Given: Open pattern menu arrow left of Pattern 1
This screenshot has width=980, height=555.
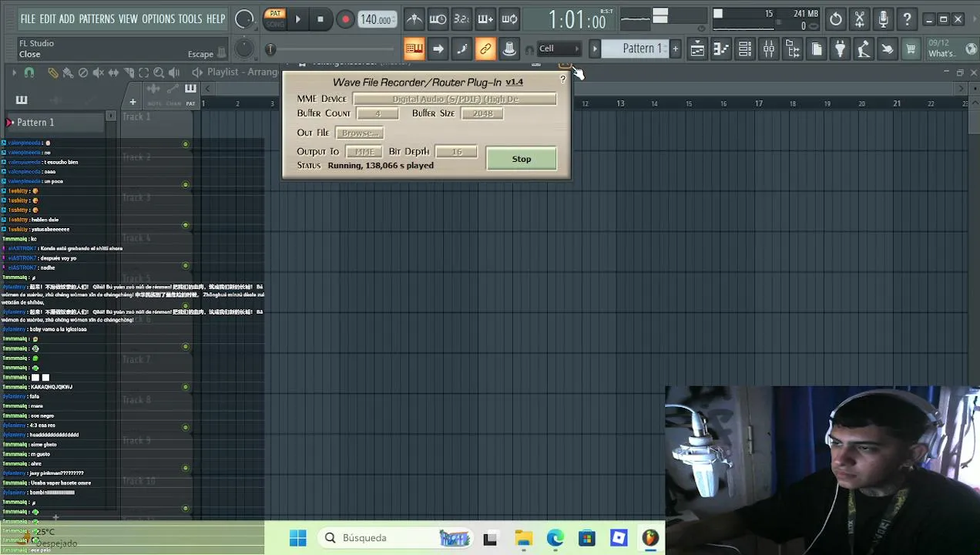Looking at the screenshot, I should [x=595, y=49].
